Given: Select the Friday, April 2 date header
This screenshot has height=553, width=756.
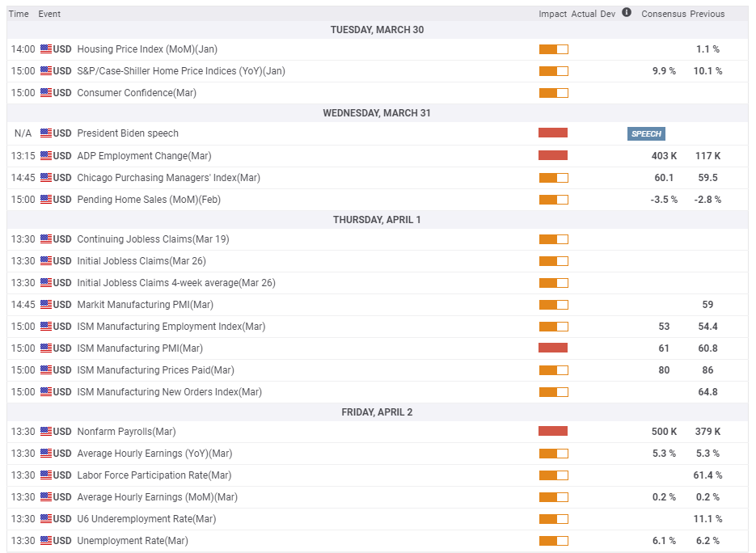Looking at the screenshot, I should pyautogui.click(x=377, y=412).
